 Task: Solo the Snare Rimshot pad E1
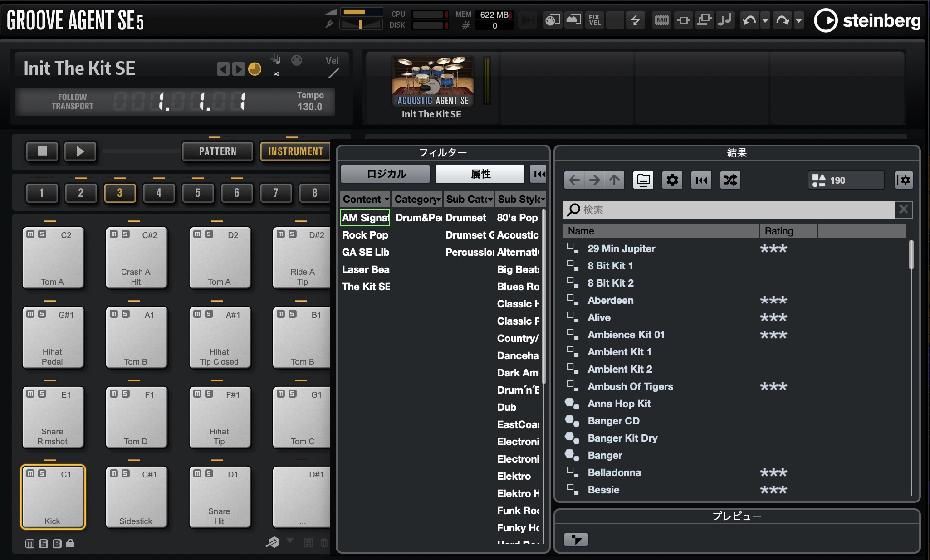coord(42,394)
